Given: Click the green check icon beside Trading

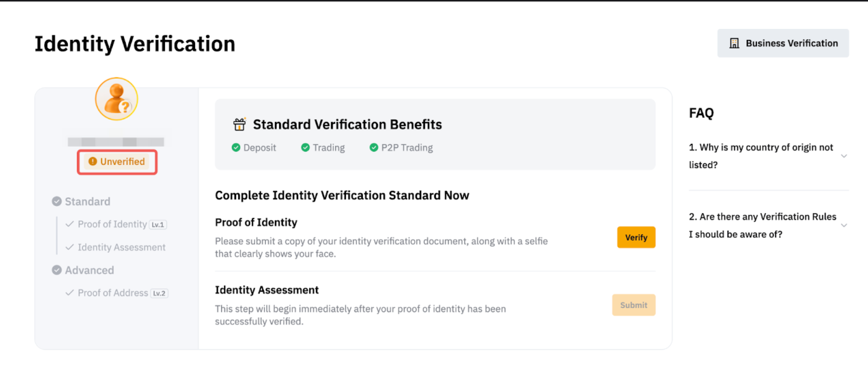Looking at the screenshot, I should 305,148.
